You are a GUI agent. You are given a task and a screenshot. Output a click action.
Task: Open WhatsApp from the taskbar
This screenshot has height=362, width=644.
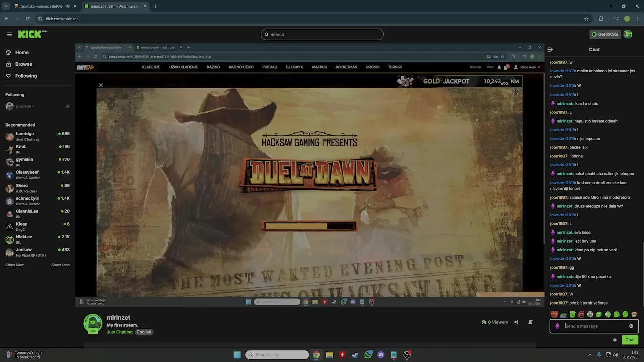point(368,355)
